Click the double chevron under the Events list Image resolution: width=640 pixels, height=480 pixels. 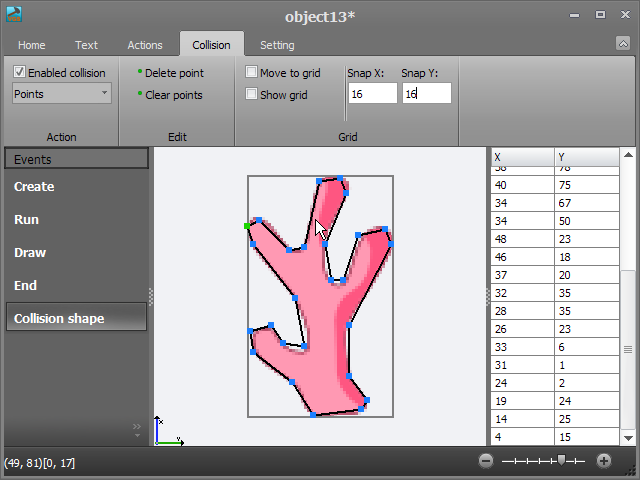pyautogui.click(x=138, y=428)
